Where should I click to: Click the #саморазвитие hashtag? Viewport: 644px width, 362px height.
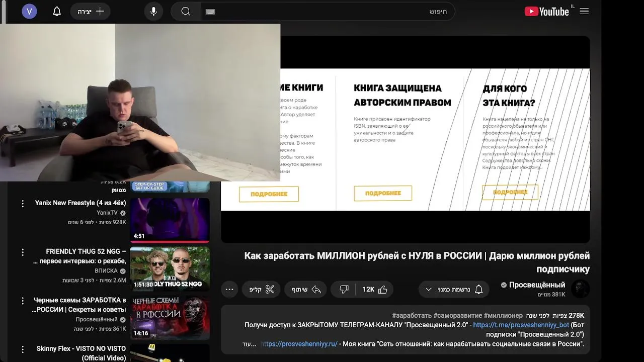coord(457,315)
